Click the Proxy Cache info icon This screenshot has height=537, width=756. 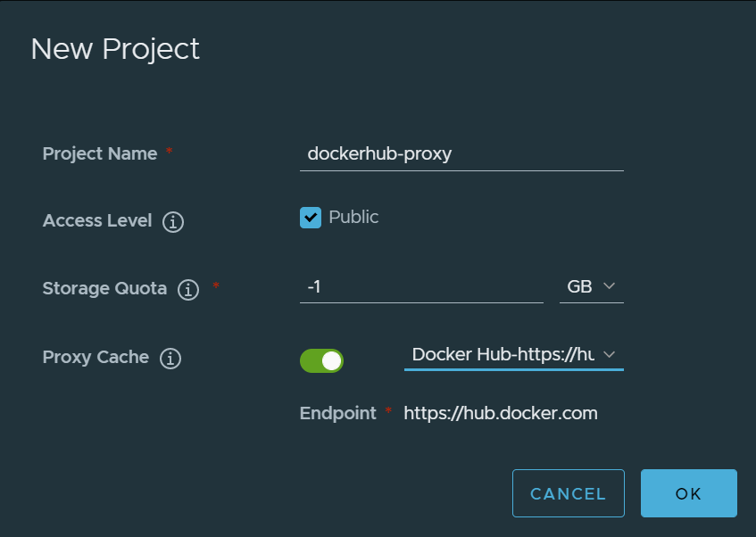[x=170, y=359]
